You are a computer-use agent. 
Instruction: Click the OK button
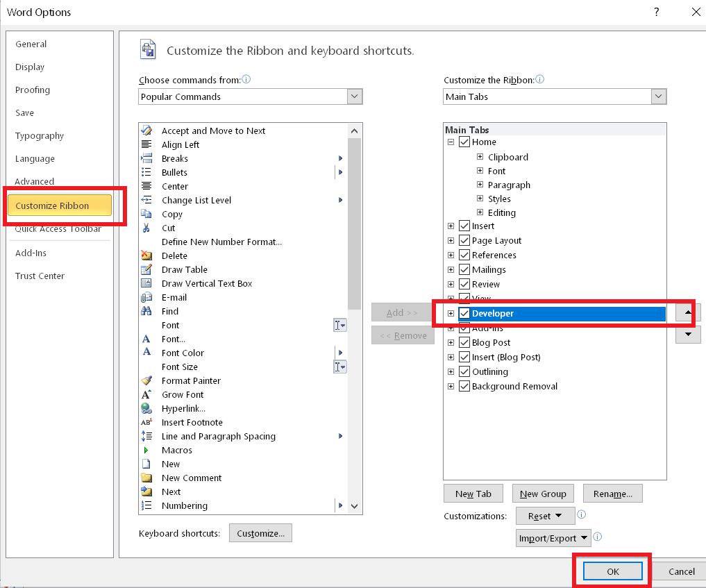(x=613, y=571)
